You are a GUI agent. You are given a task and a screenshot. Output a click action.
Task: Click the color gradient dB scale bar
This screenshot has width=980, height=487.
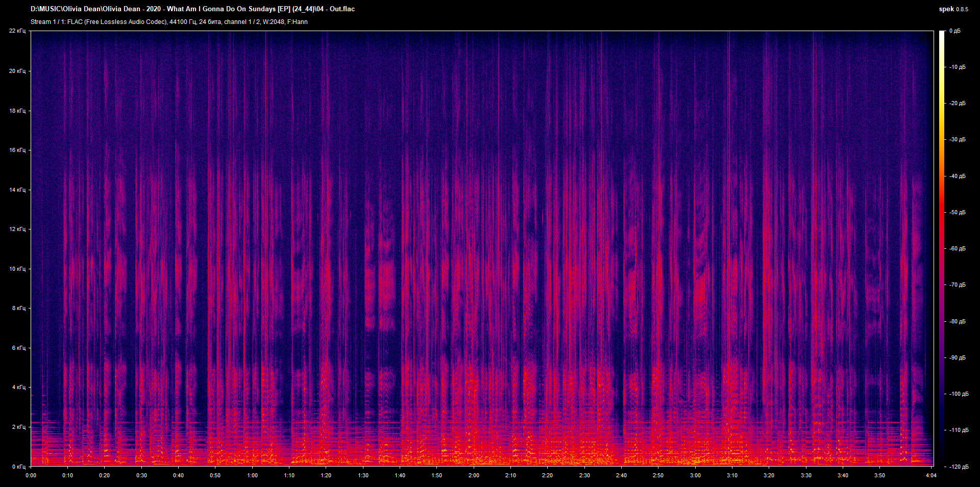(942, 248)
